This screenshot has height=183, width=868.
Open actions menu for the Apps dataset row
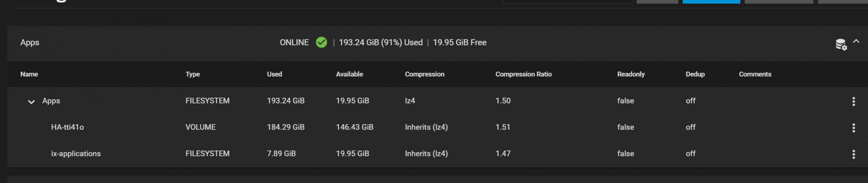854,101
